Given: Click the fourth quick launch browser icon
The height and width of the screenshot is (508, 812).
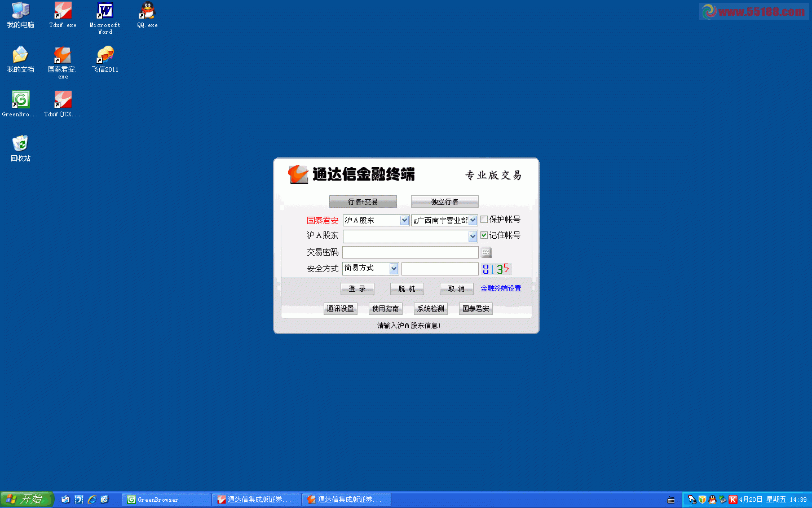Looking at the screenshot, I should coord(104,500).
